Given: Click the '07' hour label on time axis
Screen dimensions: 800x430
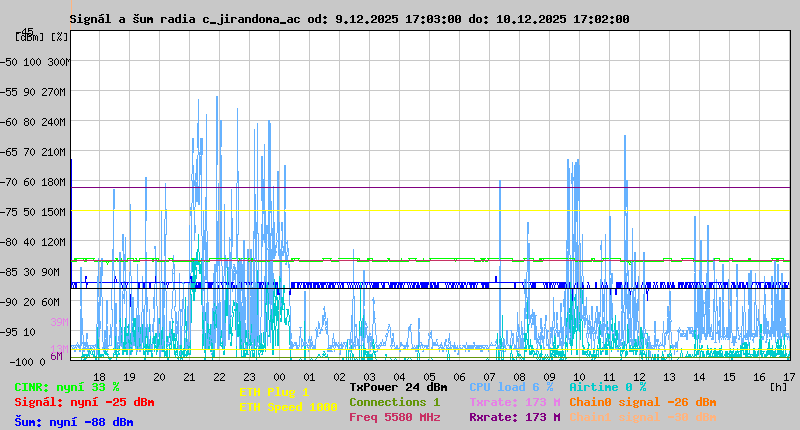Looking at the screenshot, I should coord(489,377).
